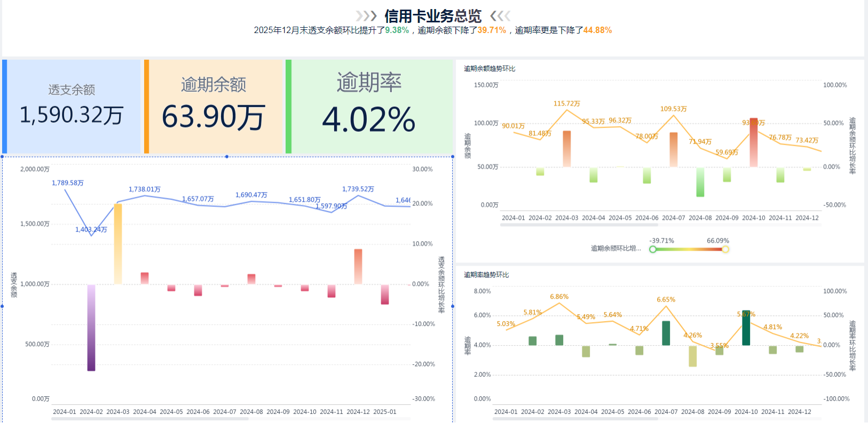Click the purple 2024-02 bar in the 透支余额 chart
868x423 pixels.
tap(91, 328)
